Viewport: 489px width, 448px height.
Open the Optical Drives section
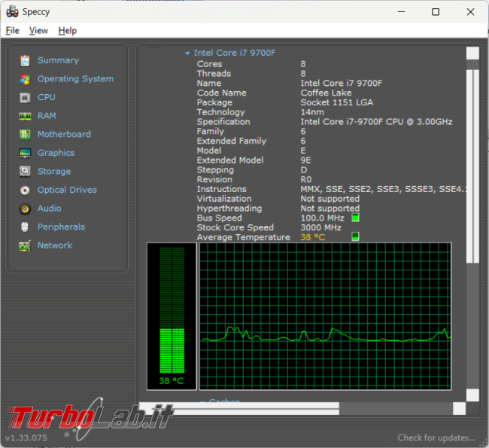point(67,190)
